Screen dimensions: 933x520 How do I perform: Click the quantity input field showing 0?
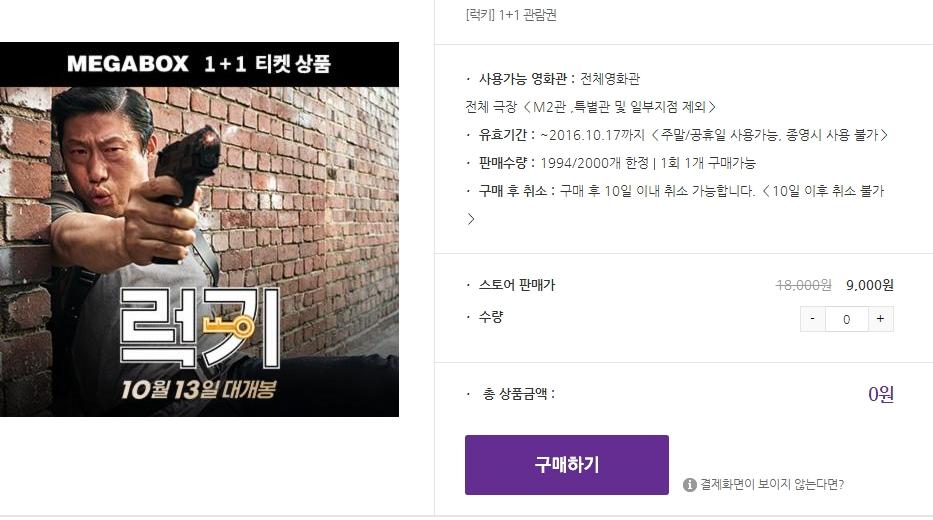[x=846, y=319]
